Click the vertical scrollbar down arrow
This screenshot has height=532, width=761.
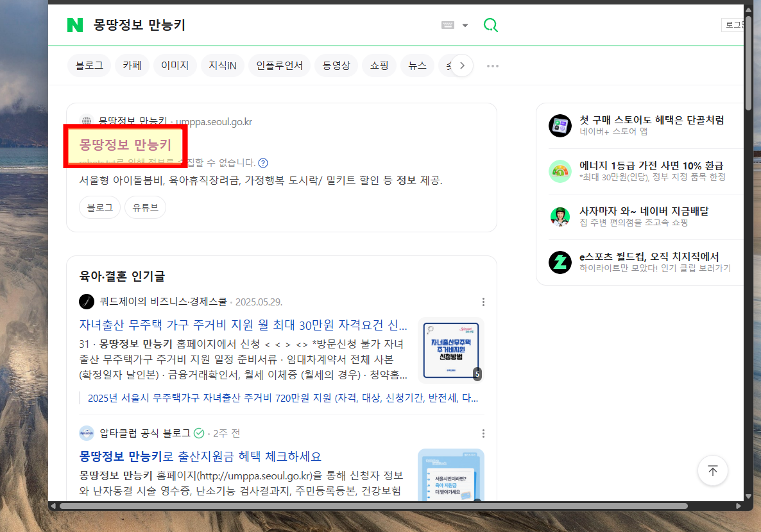pos(748,496)
